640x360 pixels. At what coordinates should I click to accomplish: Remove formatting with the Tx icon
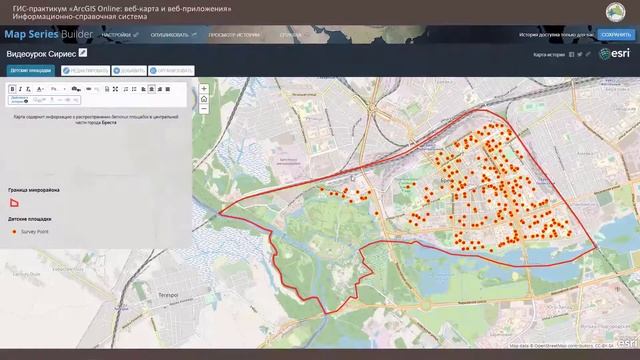coord(28,89)
